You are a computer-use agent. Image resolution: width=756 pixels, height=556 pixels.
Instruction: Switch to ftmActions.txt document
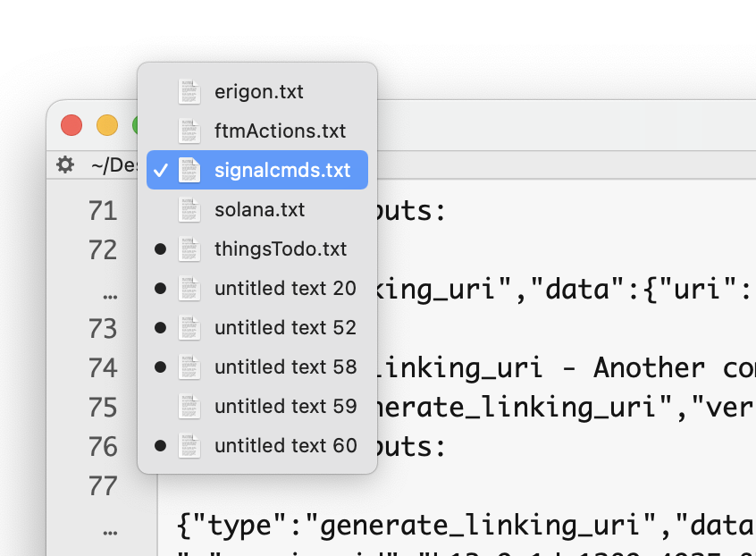(x=257, y=131)
